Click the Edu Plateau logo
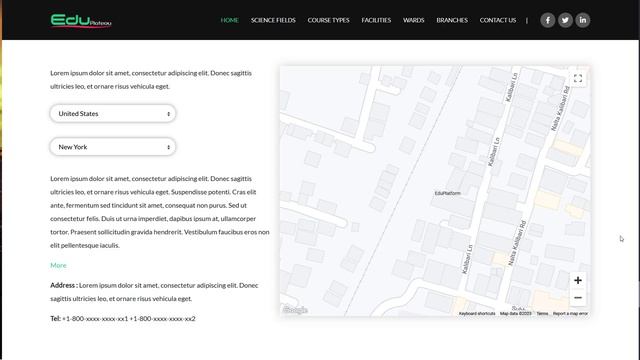Screen dimensions: 640x360 (81, 20)
